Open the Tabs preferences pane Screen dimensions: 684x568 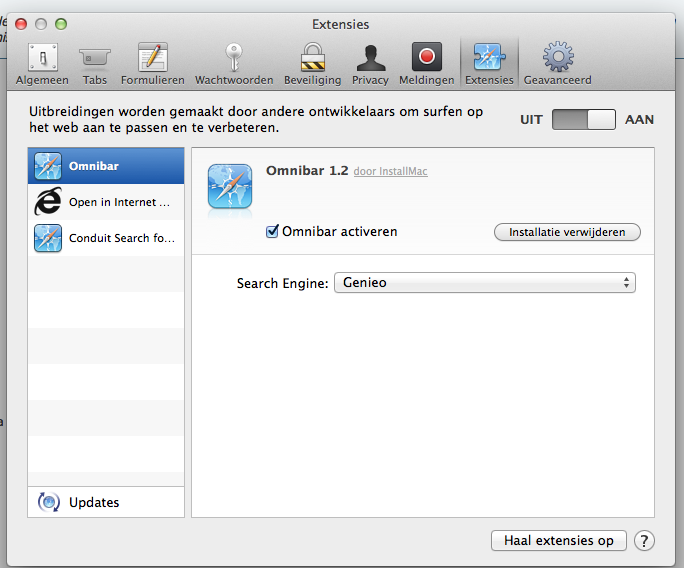click(x=95, y=64)
